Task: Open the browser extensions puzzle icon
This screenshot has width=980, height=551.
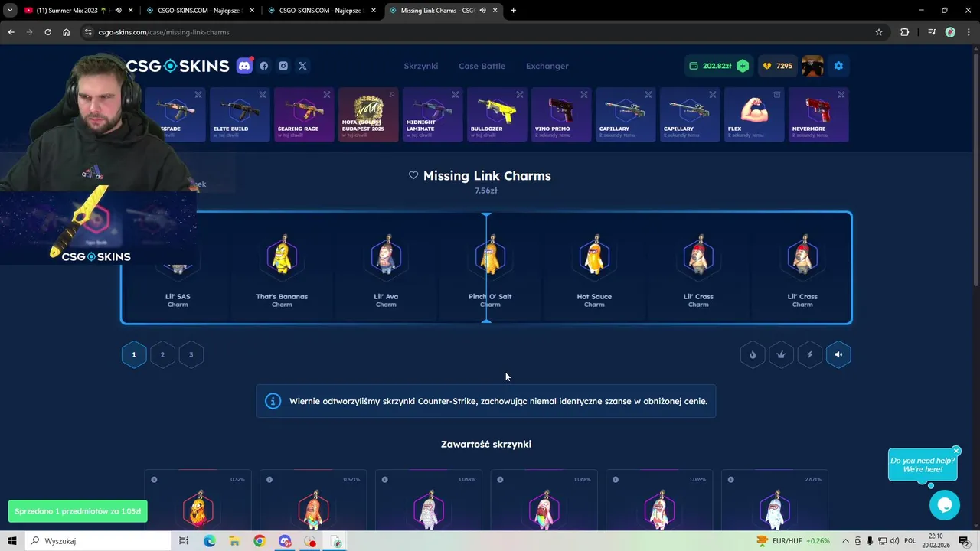Action: 905,32
